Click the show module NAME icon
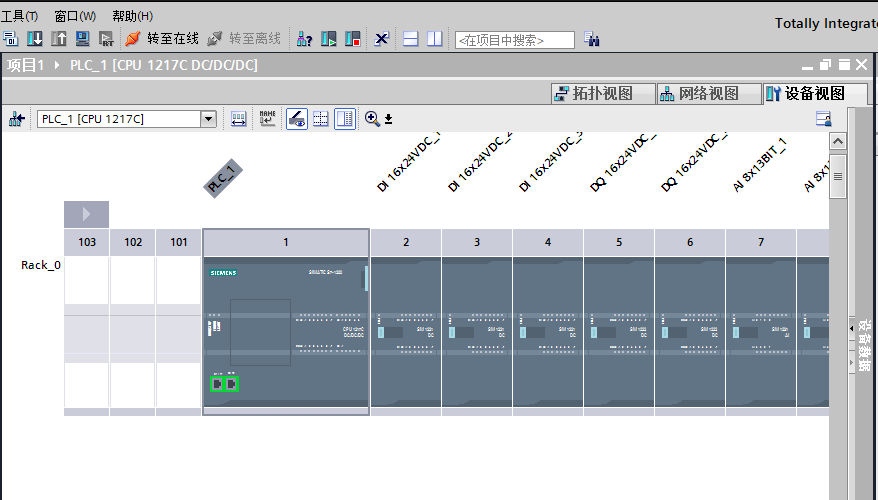The width and height of the screenshot is (878, 500). pyautogui.click(x=268, y=119)
